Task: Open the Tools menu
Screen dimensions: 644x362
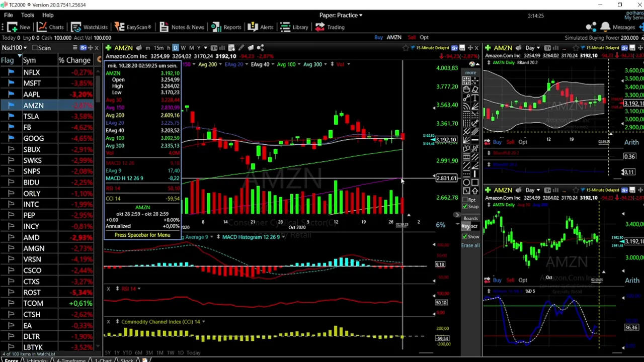Action: pyautogui.click(x=28, y=15)
